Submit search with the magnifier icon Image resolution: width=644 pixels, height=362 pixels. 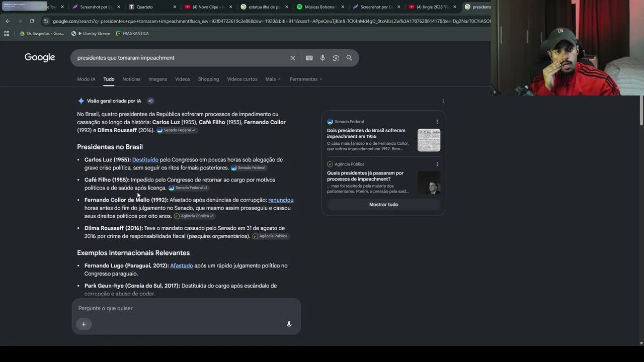(x=349, y=58)
